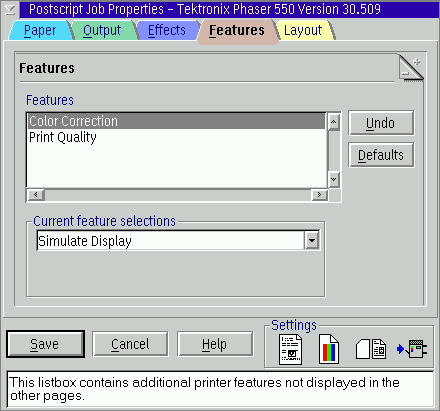Click the document settings icon
Screen dimensions: 440x411
coord(290,350)
